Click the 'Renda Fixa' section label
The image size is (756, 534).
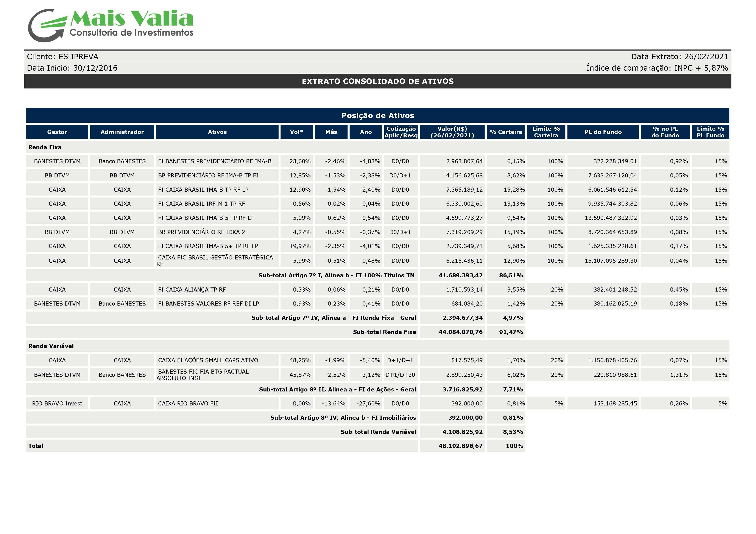pos(45,147)
